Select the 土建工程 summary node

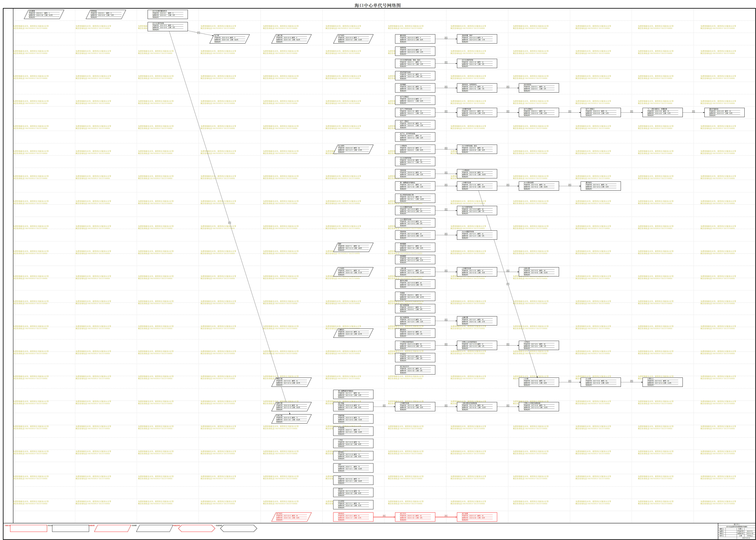point(291,39)
